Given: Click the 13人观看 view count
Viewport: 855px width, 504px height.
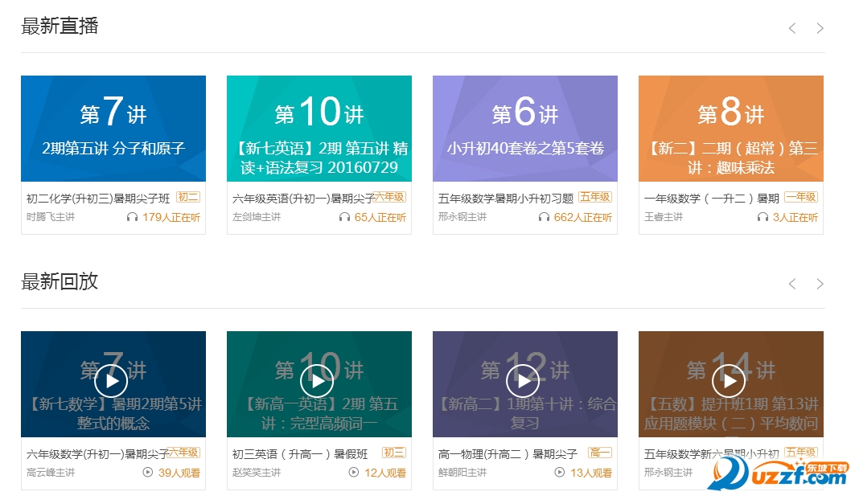Looking at the screenshot, I should [x=591, y=473].
